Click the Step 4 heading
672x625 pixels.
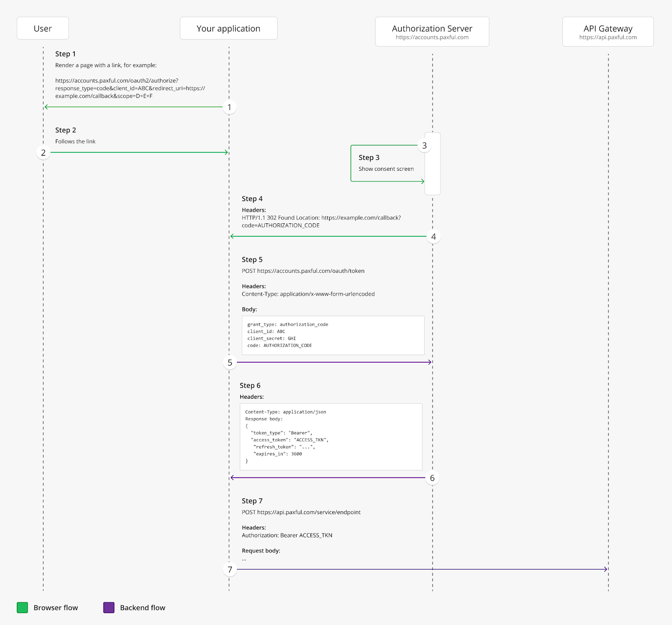pyautogui.click(x=252, y=199)
